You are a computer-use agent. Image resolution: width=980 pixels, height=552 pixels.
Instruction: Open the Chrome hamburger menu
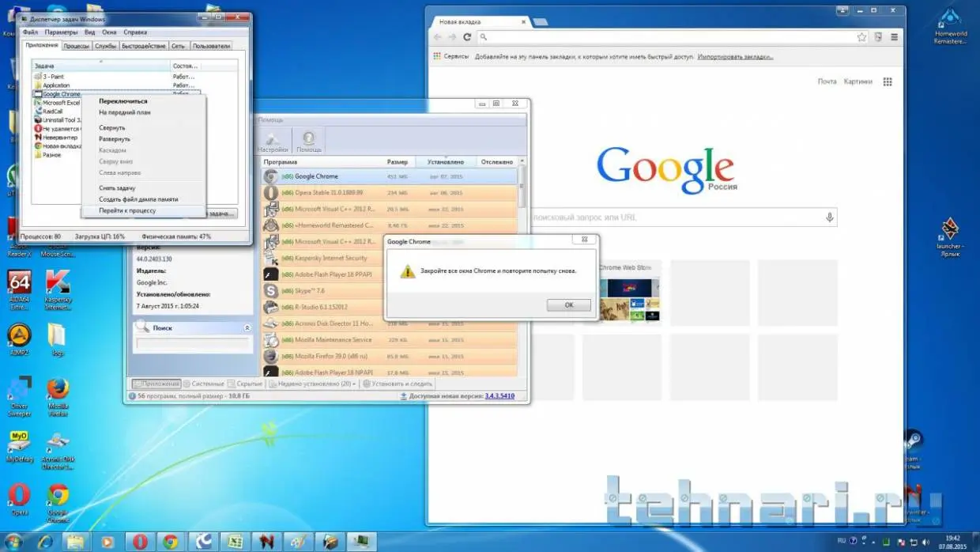pyautogui.click(x=895, y=37)
